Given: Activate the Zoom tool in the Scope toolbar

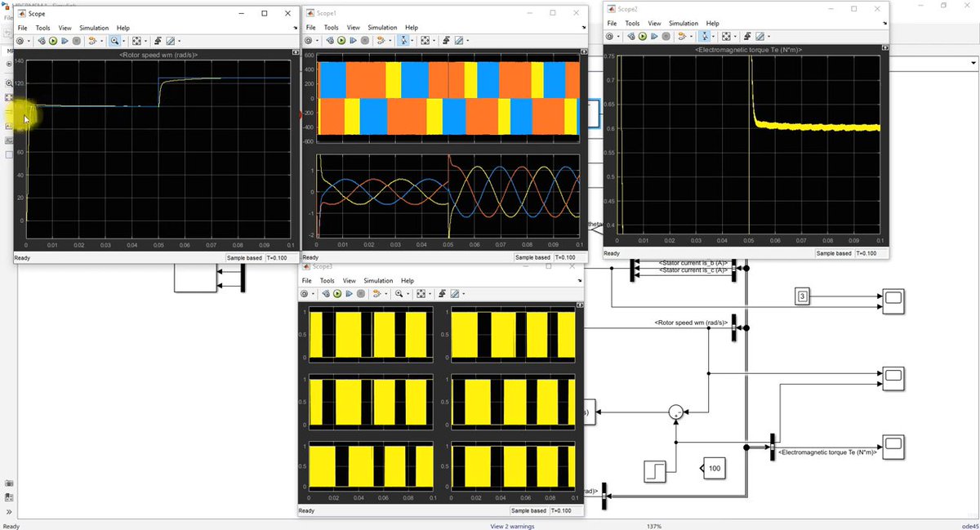Looking at the screenshot, I should pos(114,41).
